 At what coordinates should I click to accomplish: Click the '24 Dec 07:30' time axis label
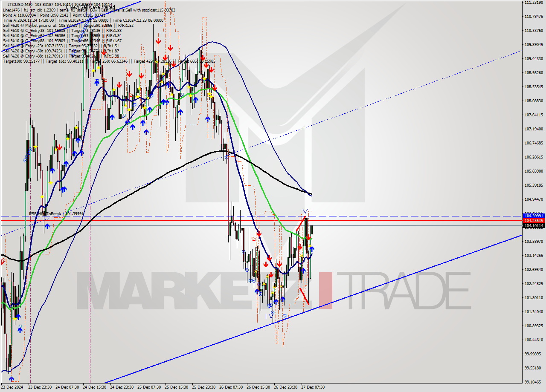pos(67,387)
